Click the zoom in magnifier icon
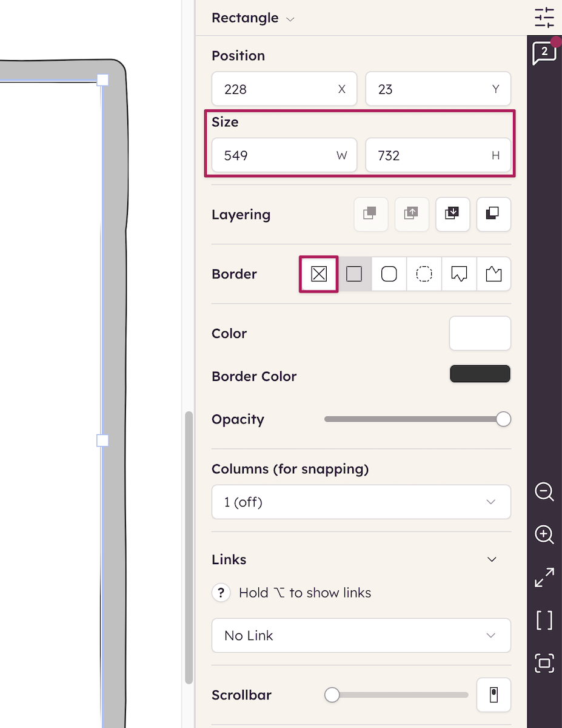562x728 pixels. [544, 534]
